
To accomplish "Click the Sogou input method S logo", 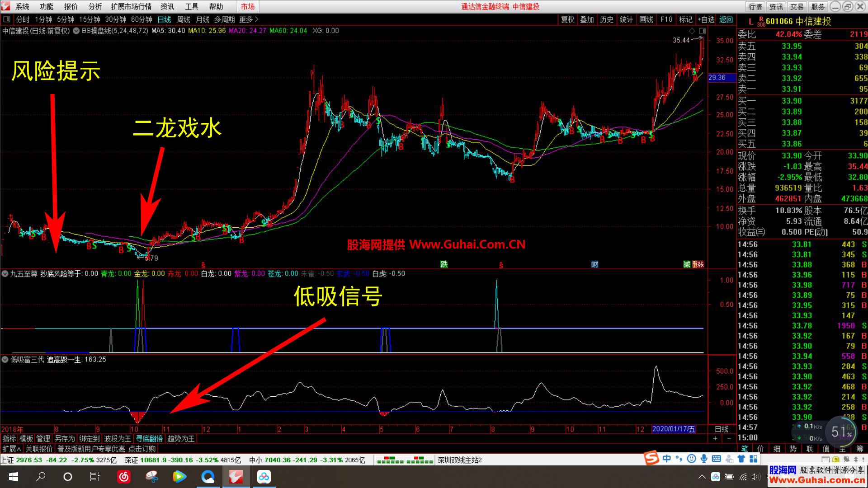I will tap(652, 458).
